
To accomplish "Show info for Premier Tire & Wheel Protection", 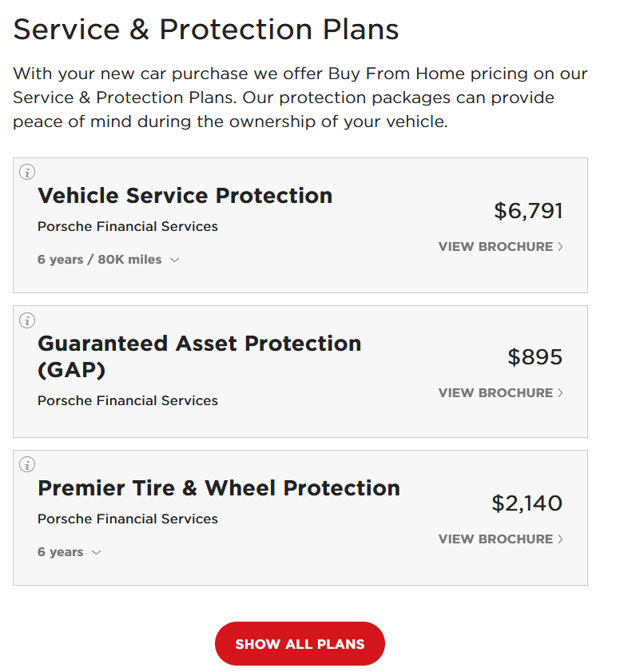I will [x=27, y=464].
